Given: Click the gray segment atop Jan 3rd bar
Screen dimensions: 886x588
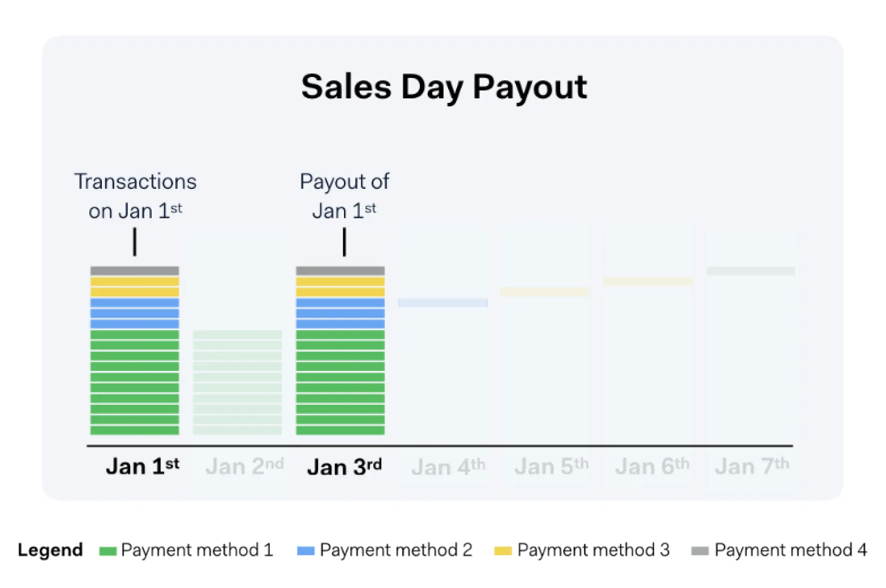Looking at the screenshot, I should 340,271.
